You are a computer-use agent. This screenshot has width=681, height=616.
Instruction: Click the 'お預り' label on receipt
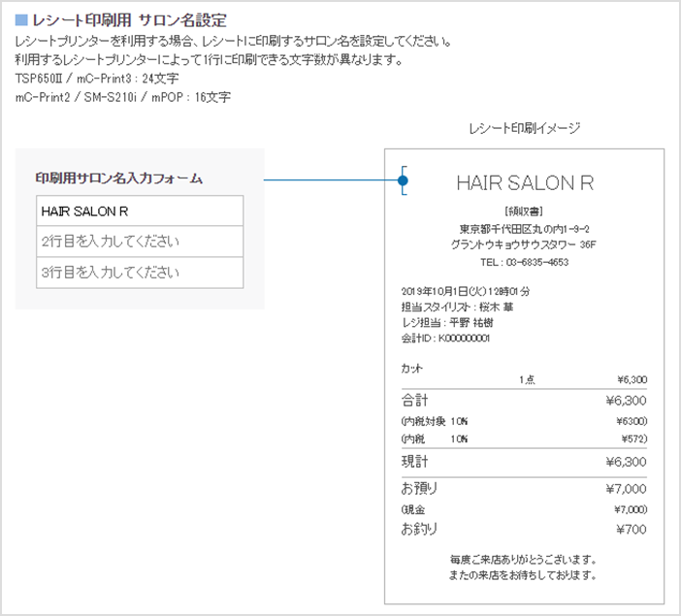pyautogui.click(x=419, y=488)
